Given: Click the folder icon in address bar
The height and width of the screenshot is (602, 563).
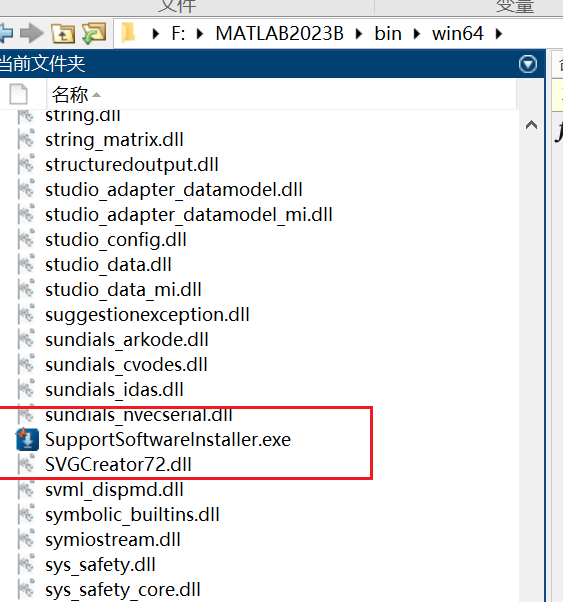Looking at the screenshot, I should click(x=128, y=33).
